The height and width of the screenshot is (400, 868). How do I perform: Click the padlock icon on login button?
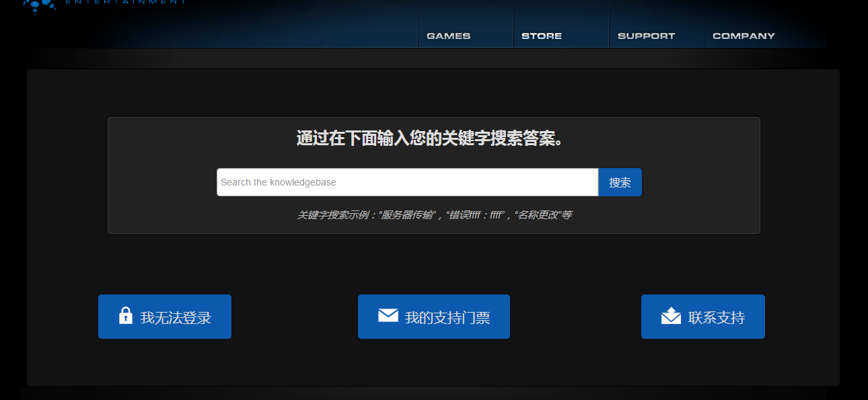126,316
